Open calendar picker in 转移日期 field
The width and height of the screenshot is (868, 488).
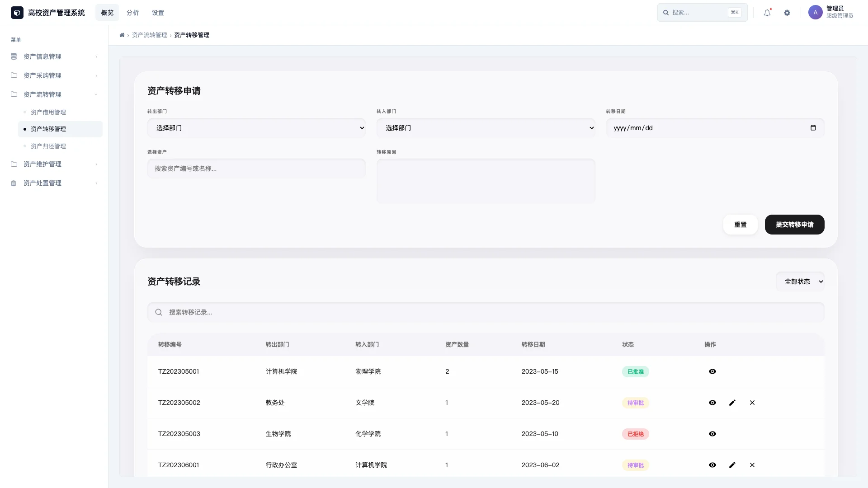(813, 128)
